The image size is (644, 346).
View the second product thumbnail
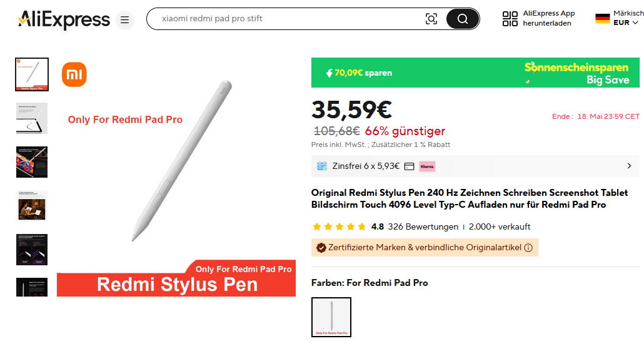[x=31, y=118]
